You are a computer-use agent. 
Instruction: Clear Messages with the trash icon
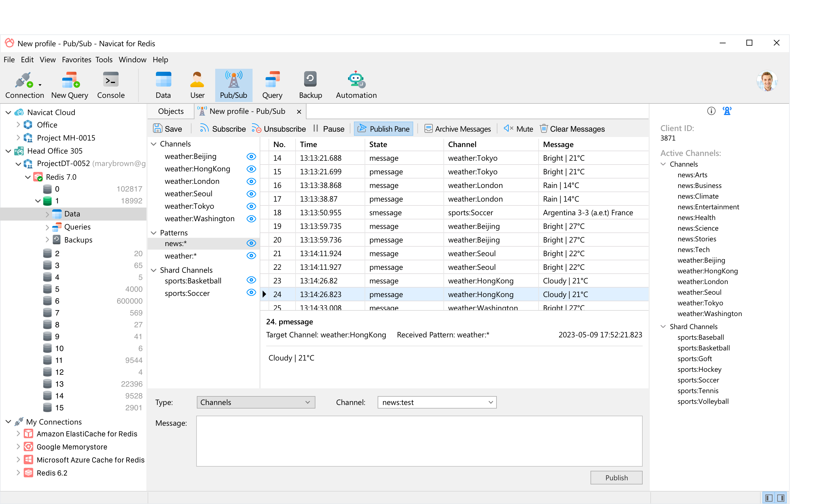572,129
